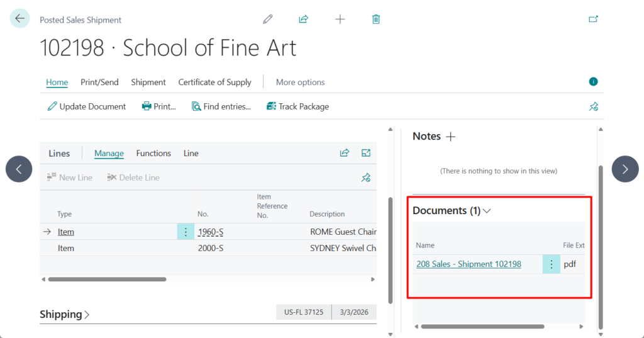Switch to the Print/Send tab
The image size is (644, 338).
tap(99, 82)
